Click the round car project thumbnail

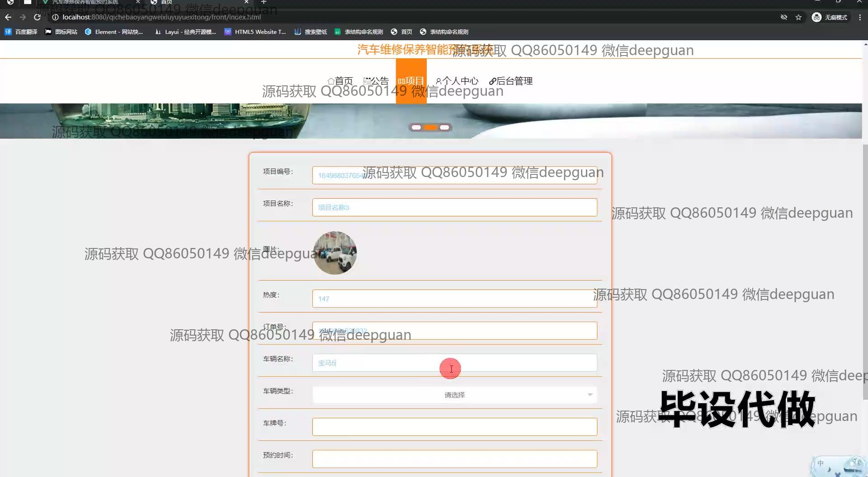tap(335, 253)
